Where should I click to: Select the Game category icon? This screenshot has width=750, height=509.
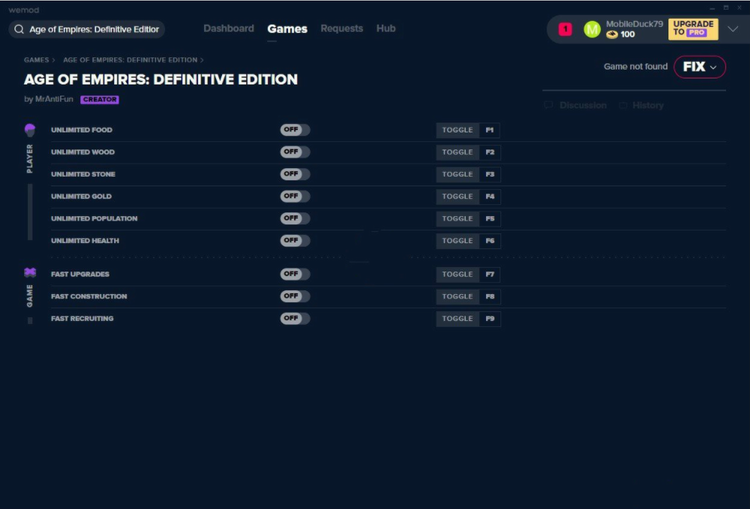30,272
